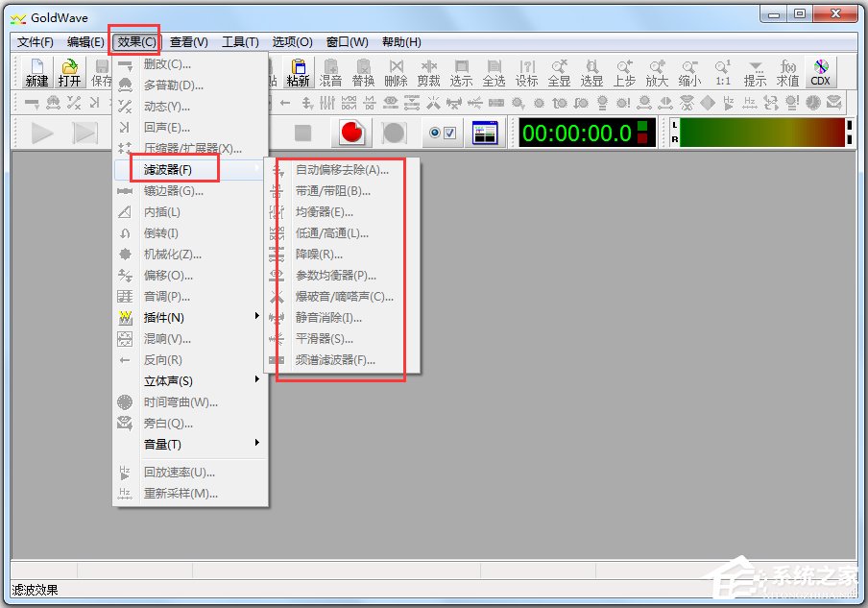Choose 混响(V) effect
868x608 pixels.
tap(189, 338)
